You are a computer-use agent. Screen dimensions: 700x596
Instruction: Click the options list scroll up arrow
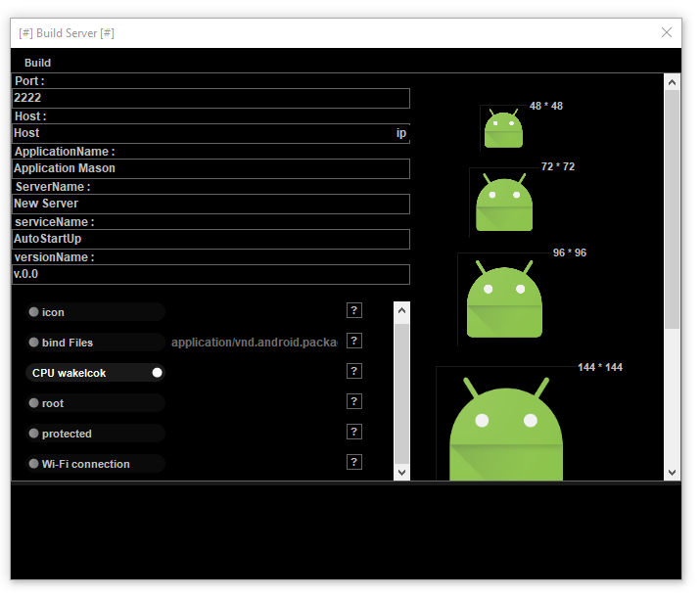tap(401, 310)
